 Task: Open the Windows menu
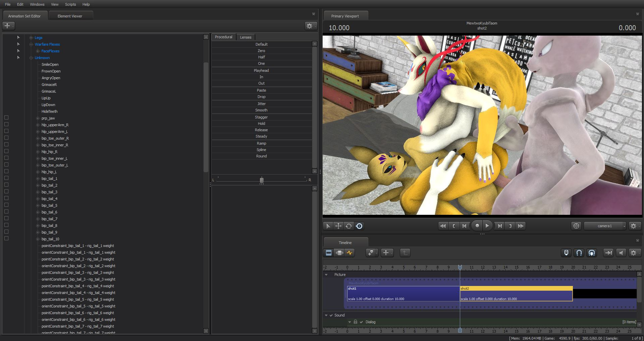pyautogui.click(x=37, y=4)
